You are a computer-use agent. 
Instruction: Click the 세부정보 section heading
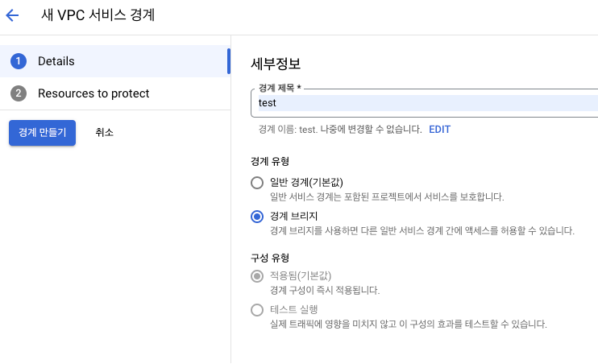(x=276, y=64)
